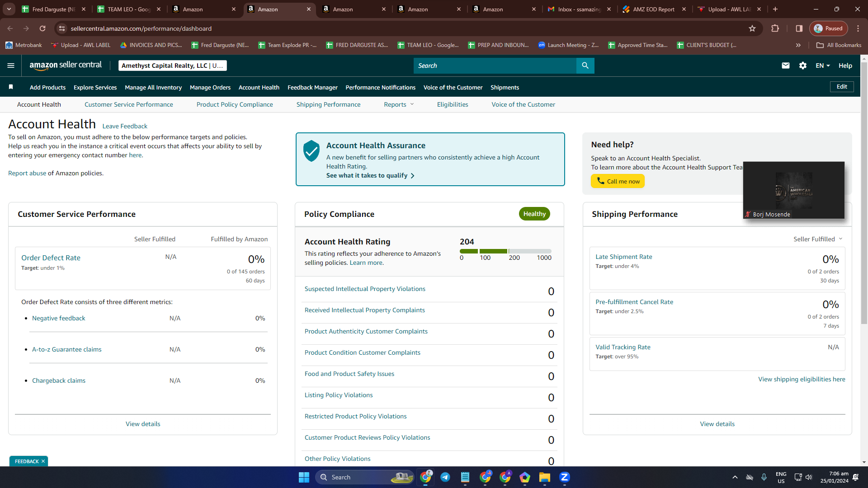Click the search magnifier button
Screen dimensions: 868x488
pyautogui.click(x=585, y=66)
